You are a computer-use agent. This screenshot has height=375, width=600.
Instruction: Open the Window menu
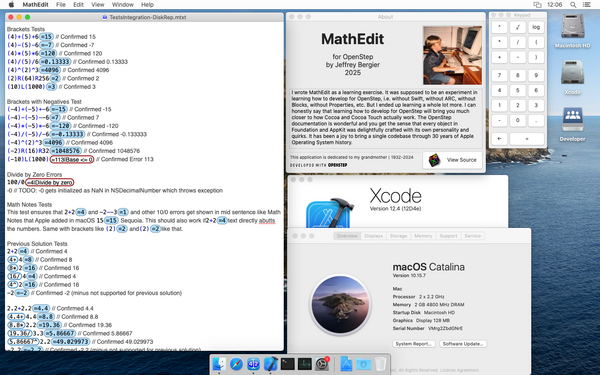click(x=122, y=5)
